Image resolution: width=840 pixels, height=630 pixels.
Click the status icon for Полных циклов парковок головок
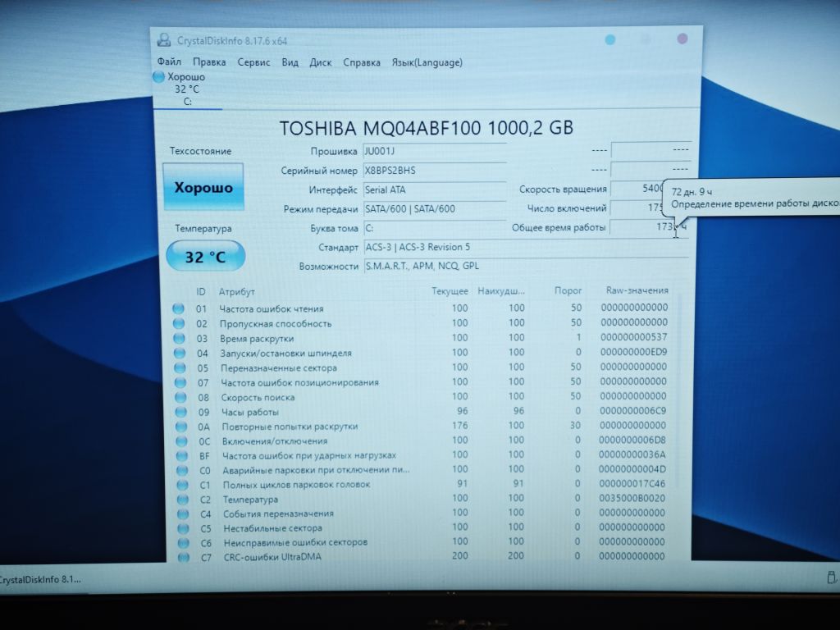click(x=183, y=485)
